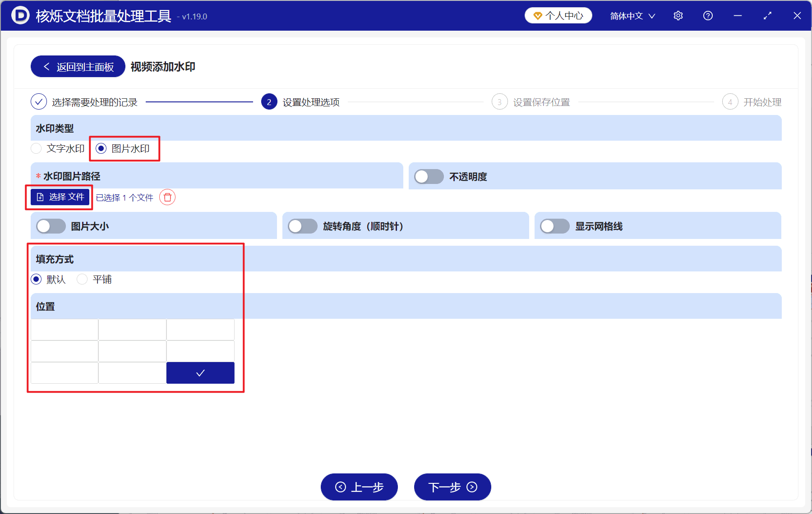The width and height of the screenshot is (812, 514).
Task: Select the top-left cell in position grid
Action: coord(65,330)
